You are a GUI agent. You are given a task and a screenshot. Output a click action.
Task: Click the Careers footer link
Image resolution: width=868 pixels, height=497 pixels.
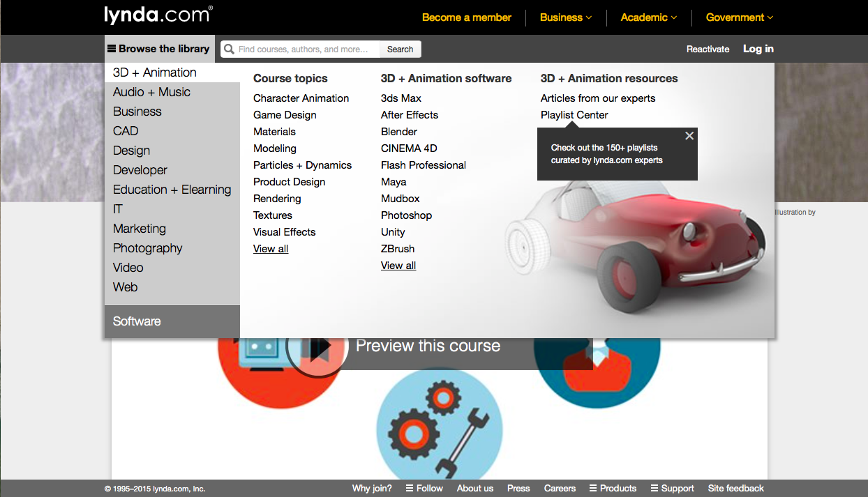[x=560, y=489]
